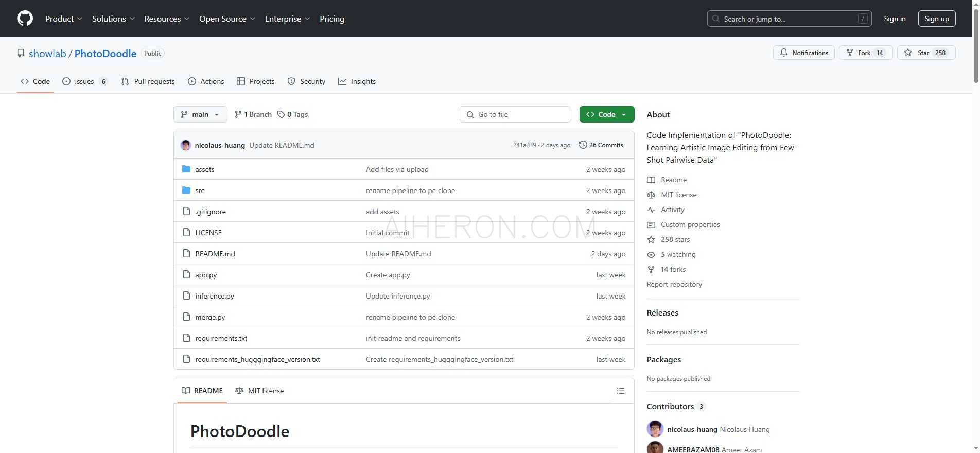Expand the Resources menu
This screenshot has width=980, height=453.
[x=167, y=19]
